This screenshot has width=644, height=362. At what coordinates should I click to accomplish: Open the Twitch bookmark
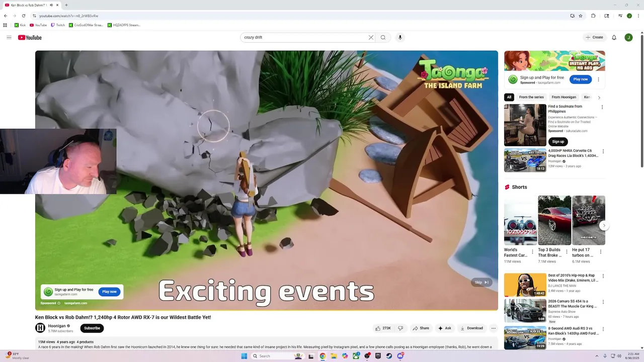(58, 25)
